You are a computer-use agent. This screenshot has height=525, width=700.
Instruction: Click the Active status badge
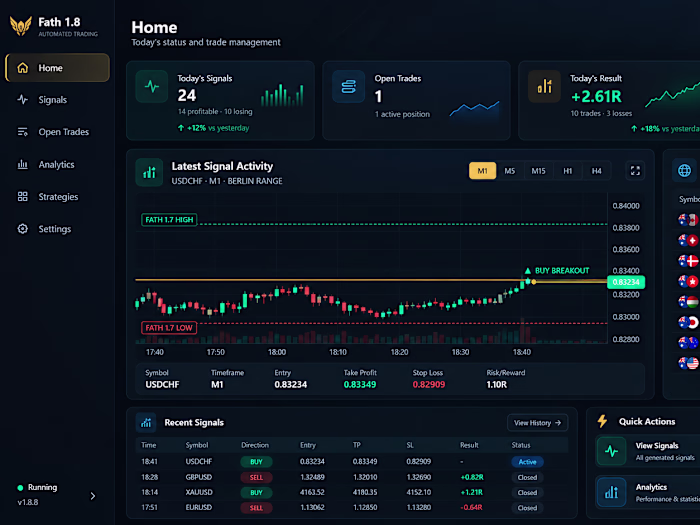(527, 462)
